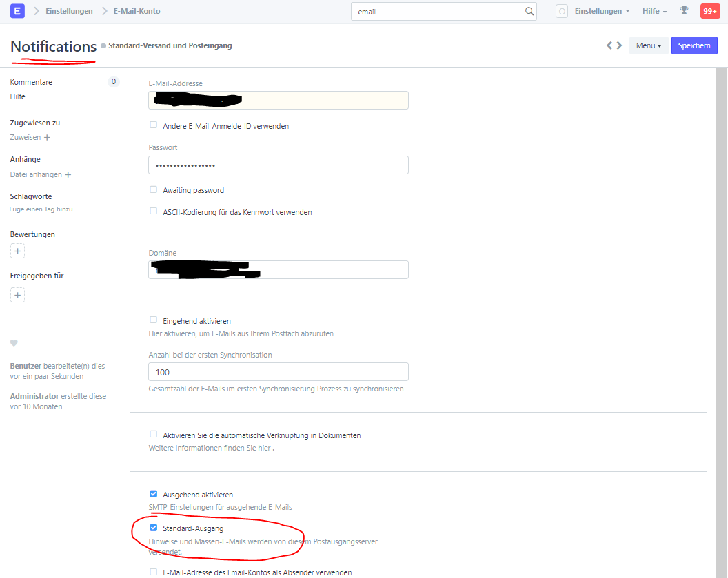
Task: Disable Ausgehend aktivieren checkbox
Action: [x=153, y=493]
